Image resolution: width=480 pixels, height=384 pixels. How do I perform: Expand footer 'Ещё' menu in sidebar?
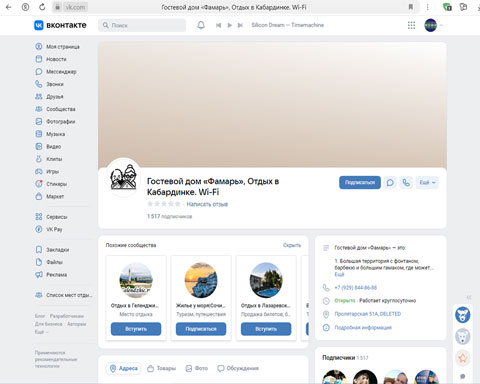(41, 332)
